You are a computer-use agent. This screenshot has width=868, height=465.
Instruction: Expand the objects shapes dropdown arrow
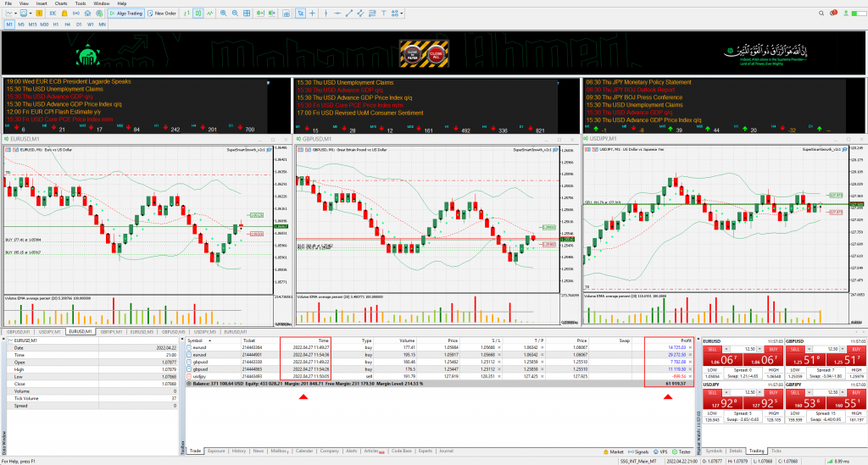click(x=402, y=14)
